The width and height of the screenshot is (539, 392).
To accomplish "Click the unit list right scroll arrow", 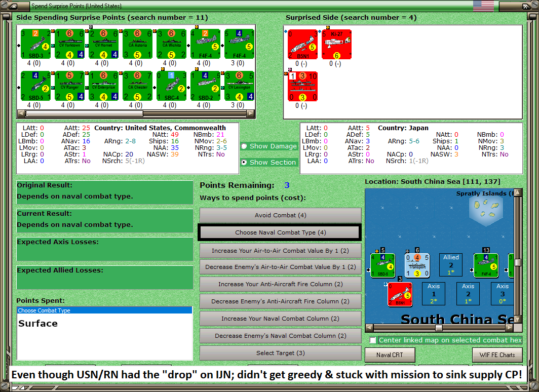I will click(x=251, y=113).
